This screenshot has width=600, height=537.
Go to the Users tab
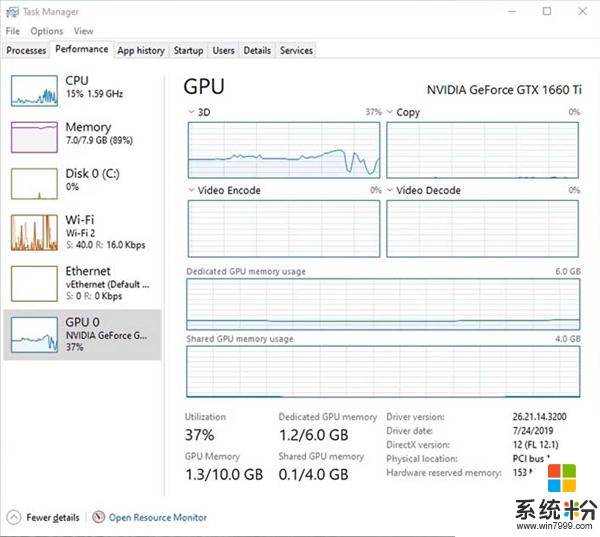click(223, 51)
